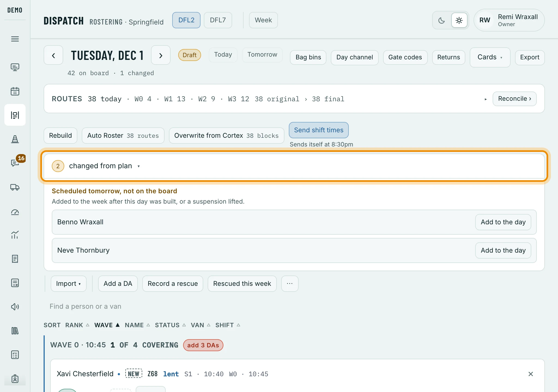Add Benno Wraxall to the day
The width and height of the screenshot is (558, 392).
[503, 222]
